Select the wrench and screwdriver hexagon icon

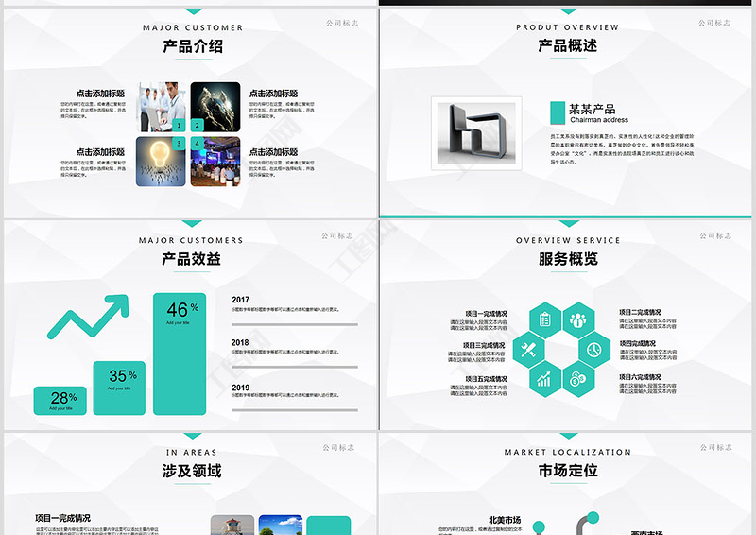[529, 350]
